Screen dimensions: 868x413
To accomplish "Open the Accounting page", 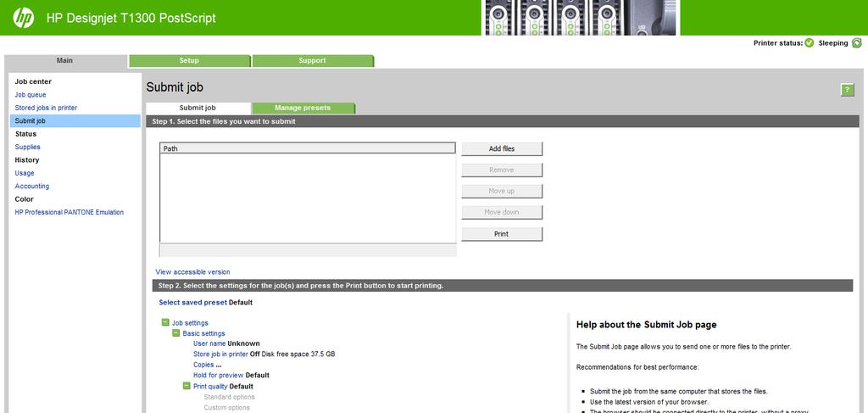I will tap(32, 186).
